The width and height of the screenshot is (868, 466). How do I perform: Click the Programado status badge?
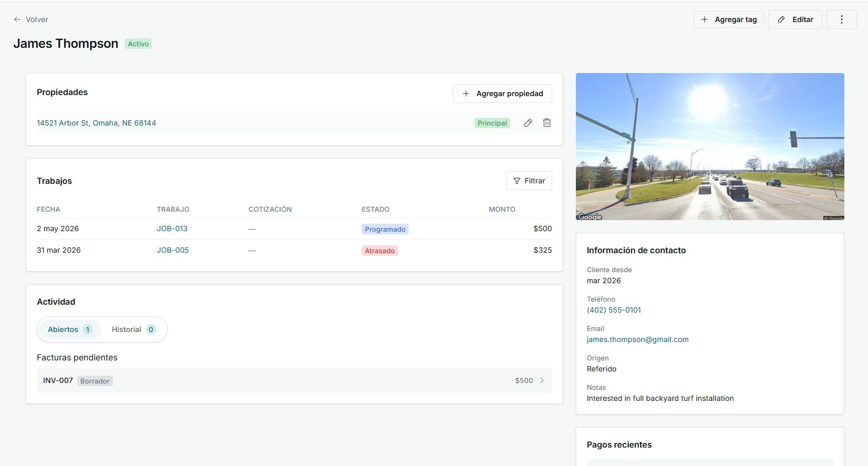click(x=385, y=229)
